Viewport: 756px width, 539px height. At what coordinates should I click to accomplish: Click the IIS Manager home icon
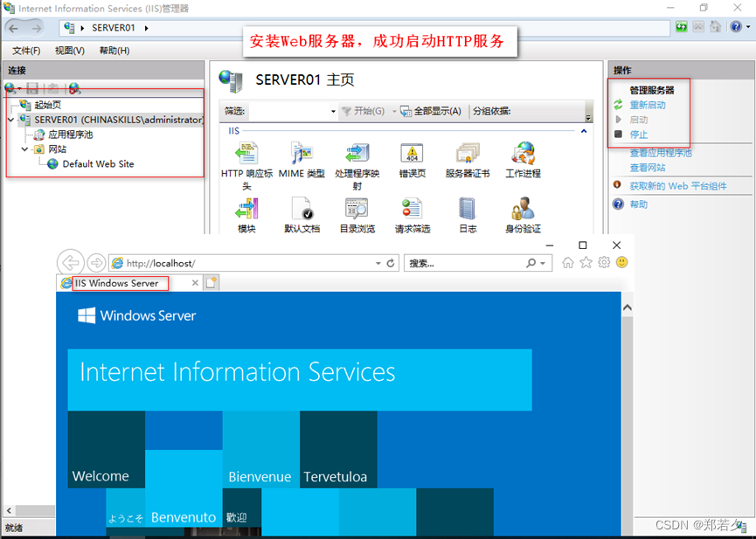716,27
